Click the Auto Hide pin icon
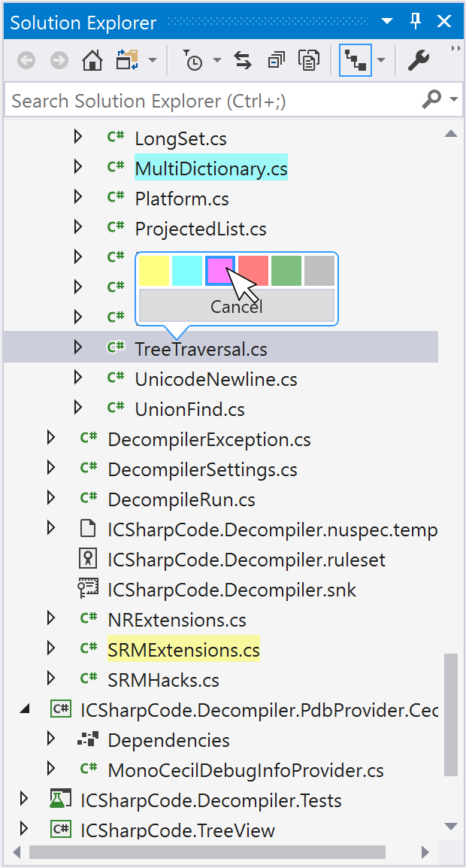Screen dimensions: 466x868 pos(416,22)
